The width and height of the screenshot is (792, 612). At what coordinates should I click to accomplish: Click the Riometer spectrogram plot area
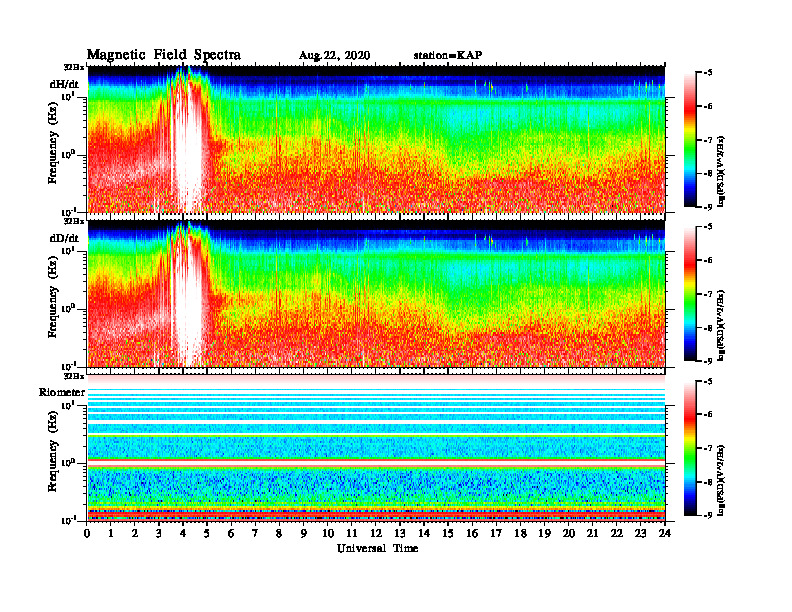[376, 447]
